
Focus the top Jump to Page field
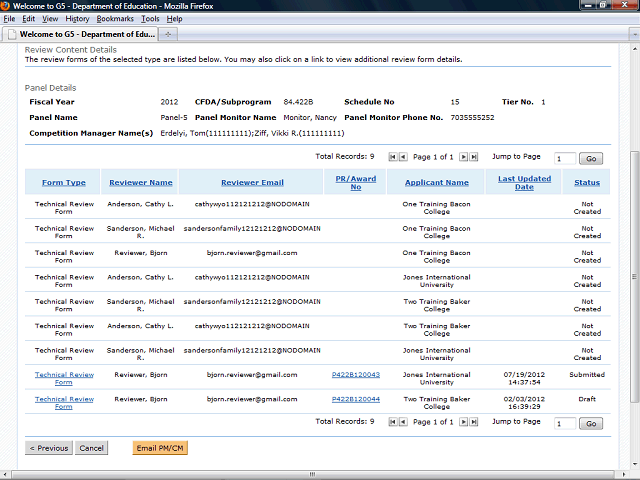pyautogui.click(x=564, y=158)
